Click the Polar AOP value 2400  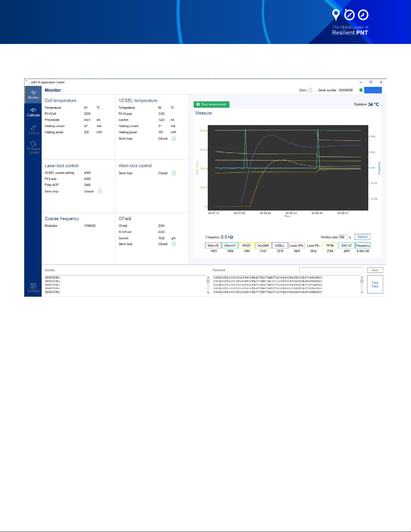(x=87, y=185)
